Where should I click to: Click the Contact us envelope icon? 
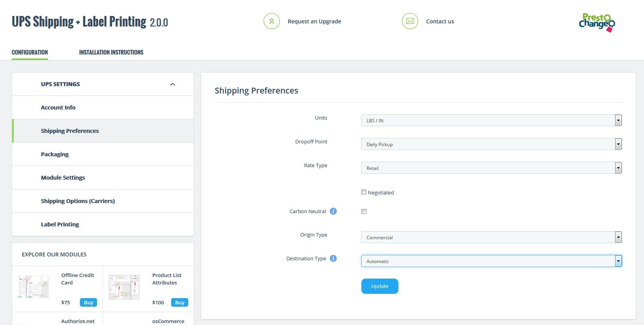[x=410, y=21]
